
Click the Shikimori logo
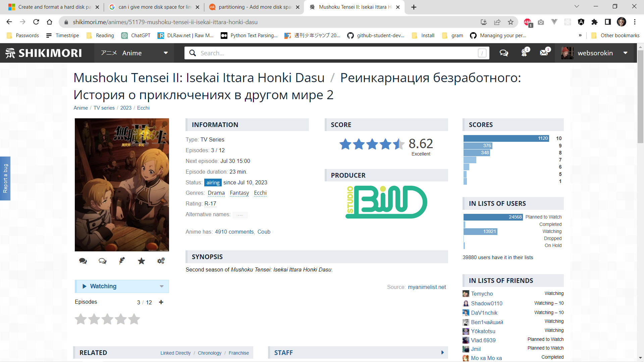coord(44,53)
